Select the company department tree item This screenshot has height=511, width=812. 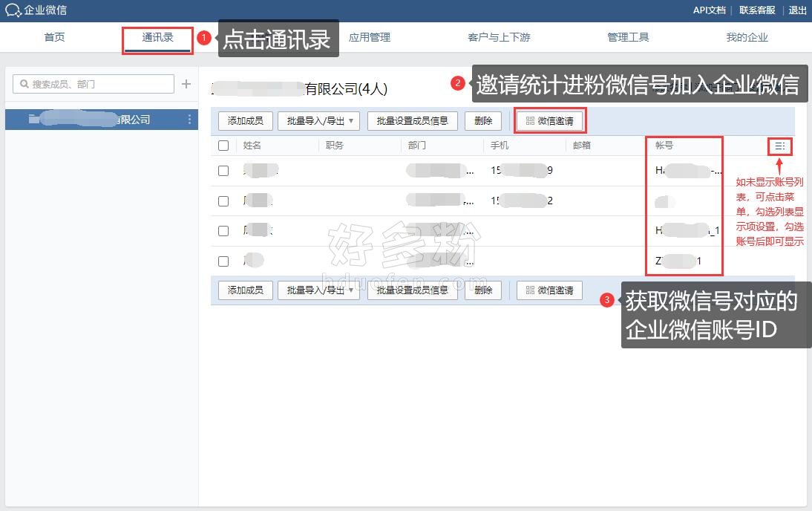tap(102, 120)
